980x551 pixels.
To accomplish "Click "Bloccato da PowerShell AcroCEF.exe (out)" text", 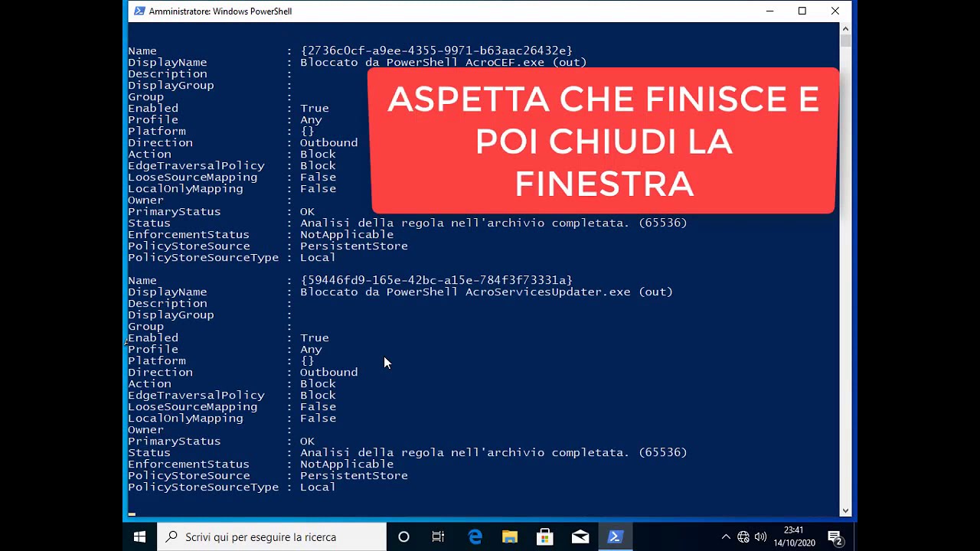I will point(443,62).
